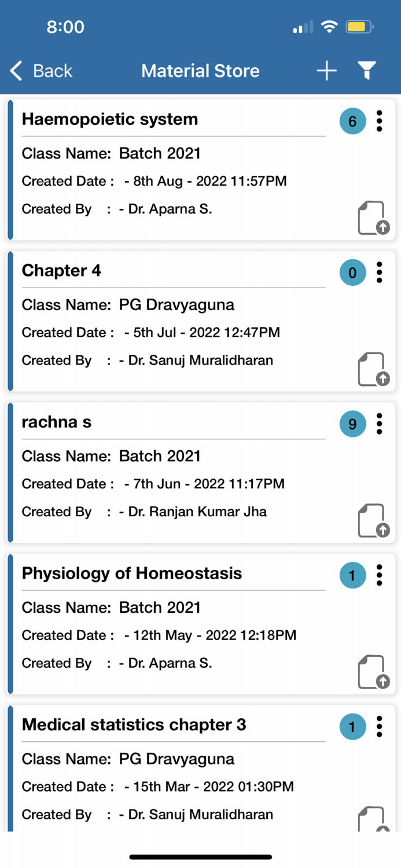Upload file to Physiology of Homeostasis
The image size is (401, 868).
373,672
